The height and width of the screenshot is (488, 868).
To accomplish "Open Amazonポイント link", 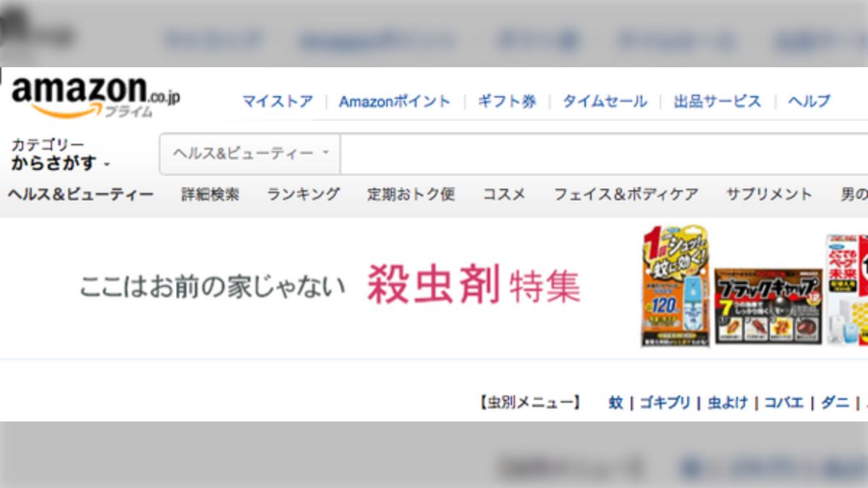I will pos(394,101).
